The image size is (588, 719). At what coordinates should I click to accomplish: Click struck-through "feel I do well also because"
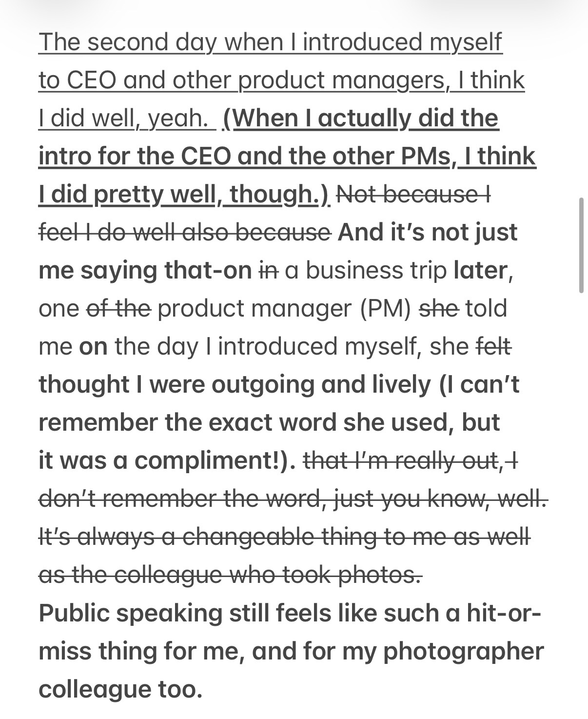point(185,232)
